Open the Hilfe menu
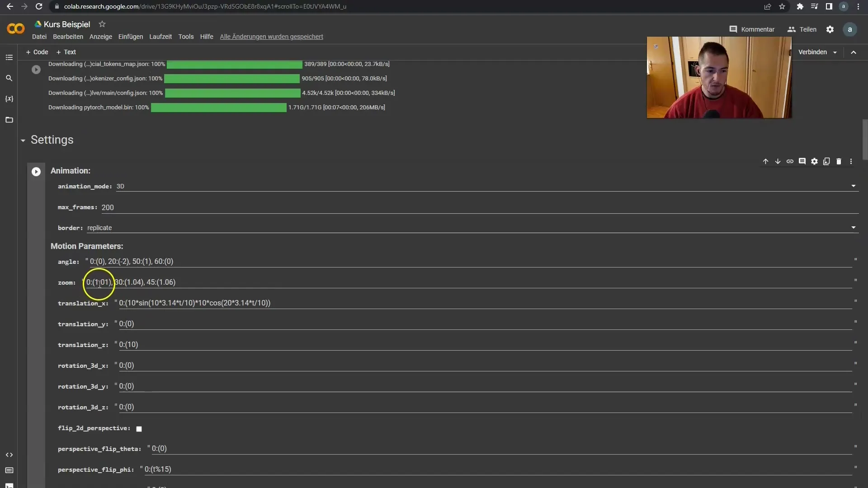This screenshot has width=868, height=488. (207, 37)
